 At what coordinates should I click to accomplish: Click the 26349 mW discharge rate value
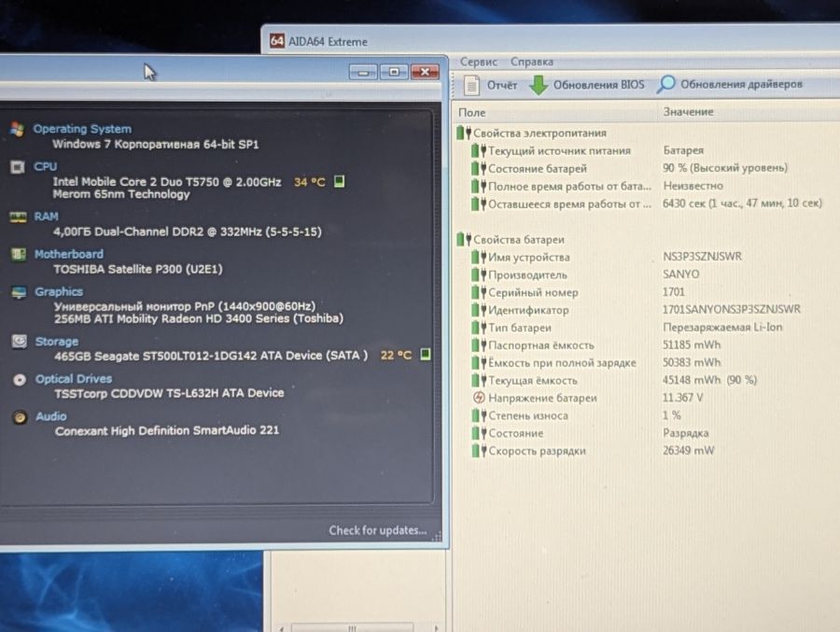pyautogui.click(x=689, y=450)
